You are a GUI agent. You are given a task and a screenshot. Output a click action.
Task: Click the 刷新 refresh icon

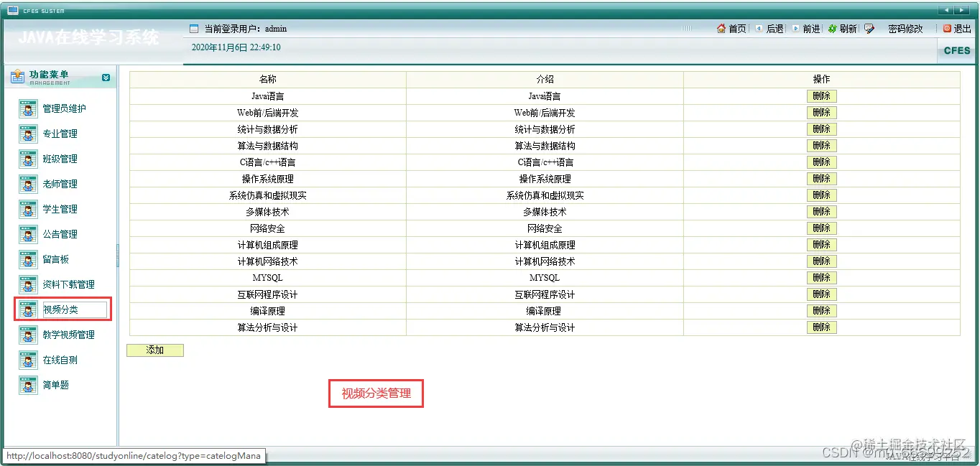click(x=833, y=29)
